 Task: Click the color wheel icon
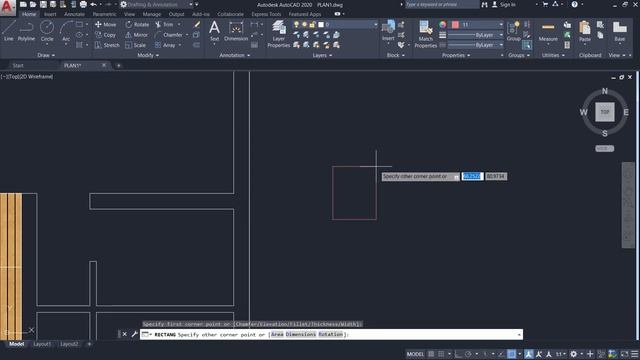(x=443, y=24)
